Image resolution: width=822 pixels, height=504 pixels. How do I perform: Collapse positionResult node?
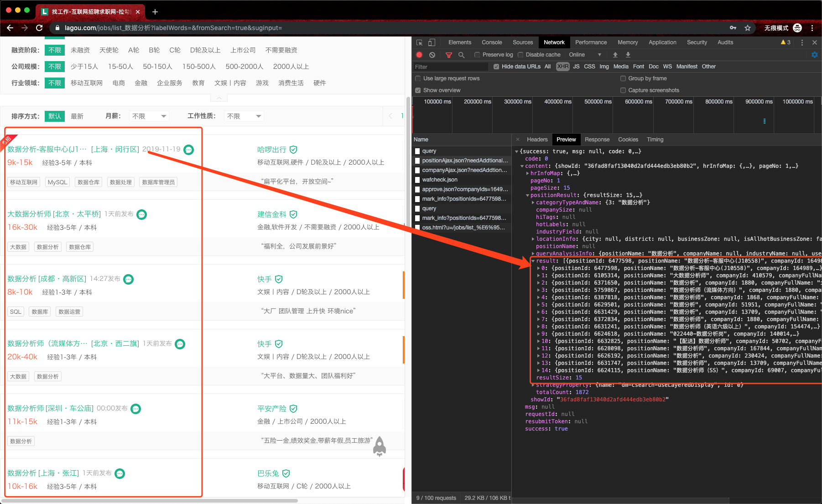(528, 195)
